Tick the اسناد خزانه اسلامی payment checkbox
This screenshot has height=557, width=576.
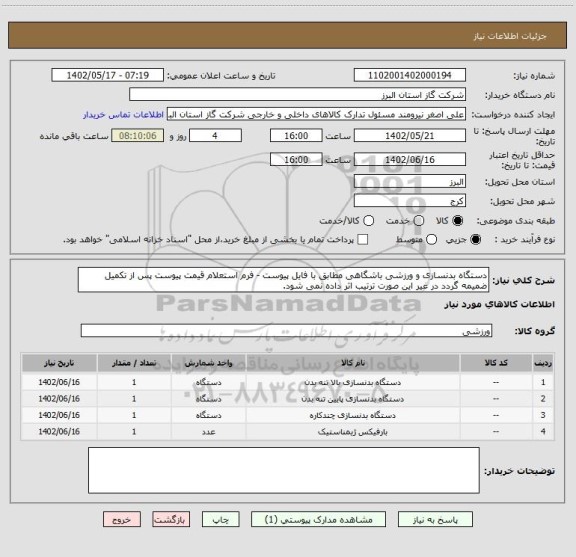tap(363, 240)
